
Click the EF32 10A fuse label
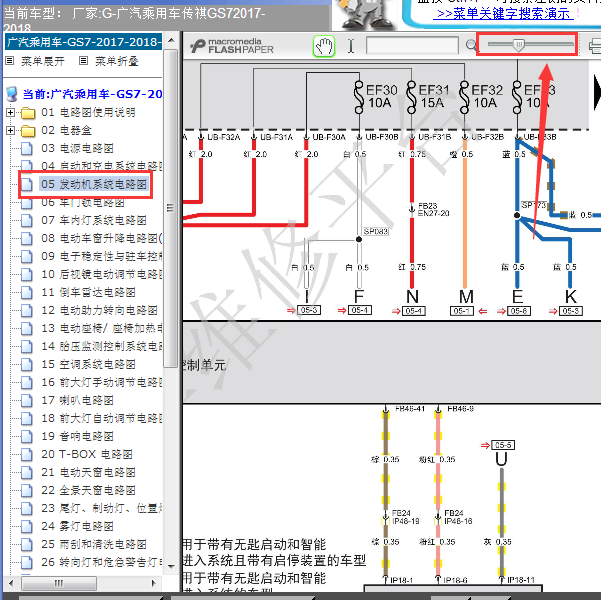(x=487, y=96)
